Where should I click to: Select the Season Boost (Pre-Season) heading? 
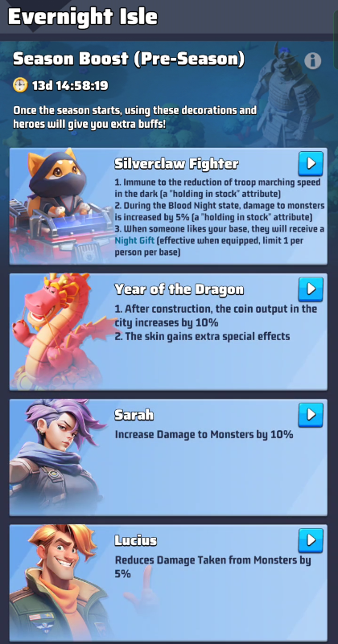129,59
